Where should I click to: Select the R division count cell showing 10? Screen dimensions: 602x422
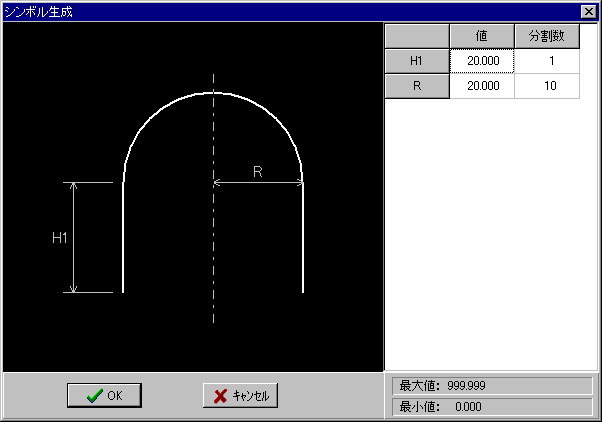(x=547, y=86)
